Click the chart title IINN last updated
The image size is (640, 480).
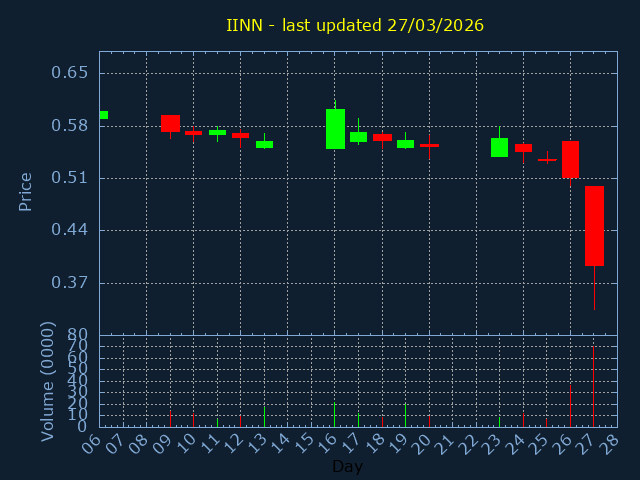(x=355, y=25)
